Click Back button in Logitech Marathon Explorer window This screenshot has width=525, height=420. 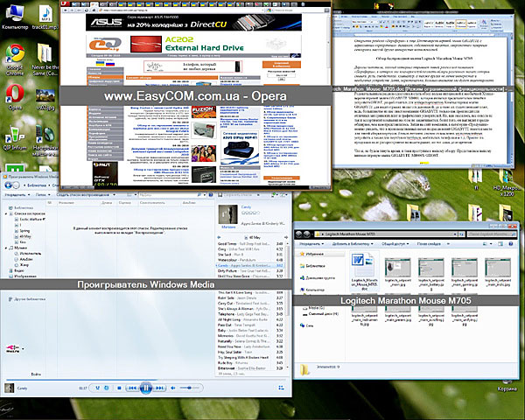pyautogui.click(x=299, y=234)
